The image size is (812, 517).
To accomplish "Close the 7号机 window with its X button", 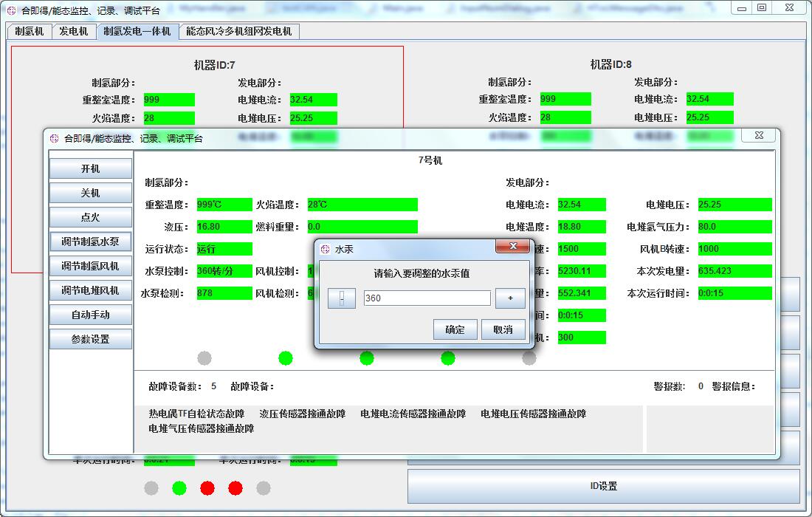I will (758, 136).
